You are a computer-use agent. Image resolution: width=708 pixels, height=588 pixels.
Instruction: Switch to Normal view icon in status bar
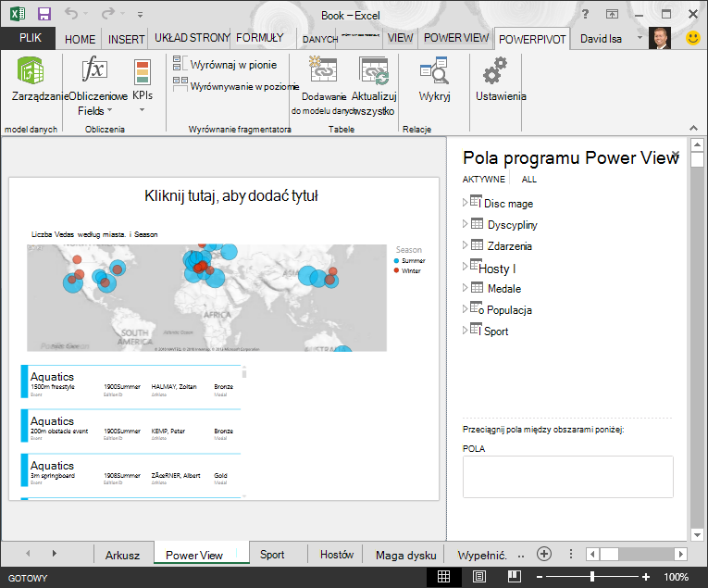(x=443, y=577)
